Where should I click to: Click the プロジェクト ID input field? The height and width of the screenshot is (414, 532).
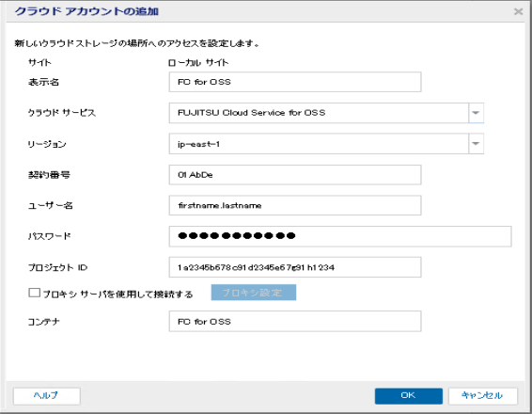[295, 267]
